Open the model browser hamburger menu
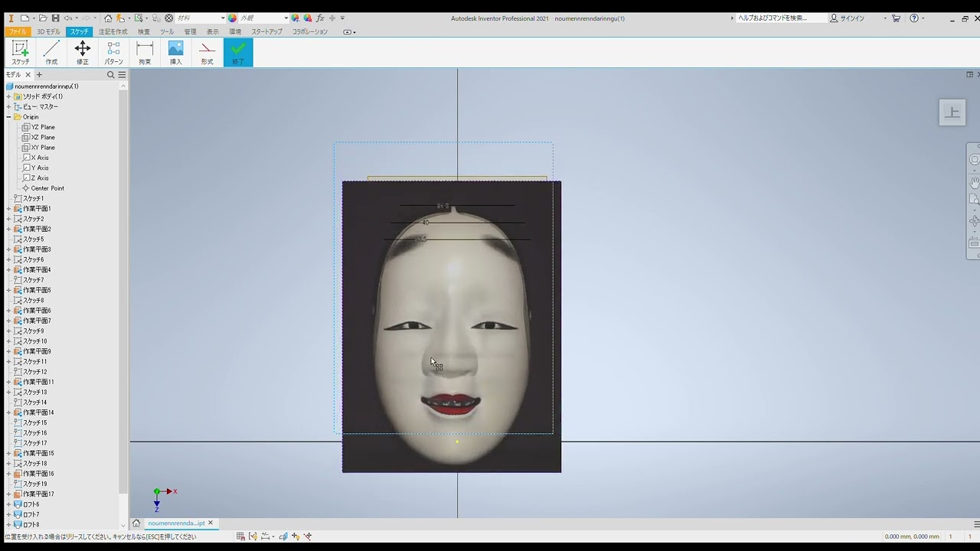Screen dimensions: 980x551 pos(122,75)
